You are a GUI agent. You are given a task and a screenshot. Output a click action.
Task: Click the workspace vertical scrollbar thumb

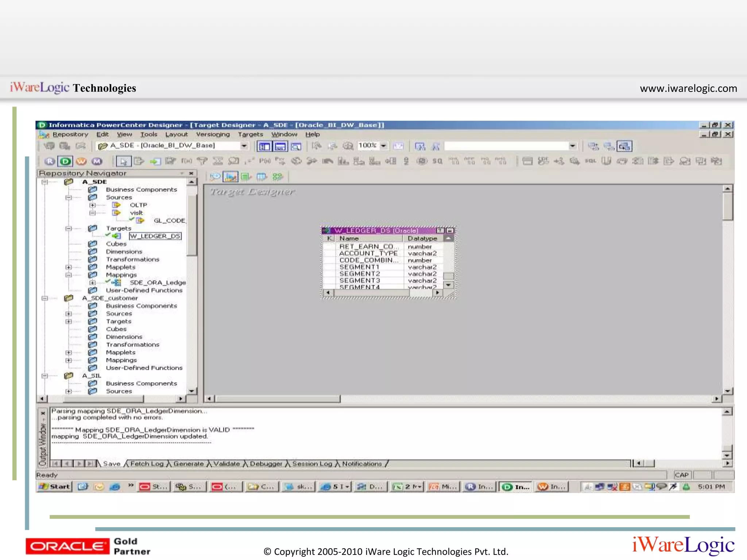[728, 206]
